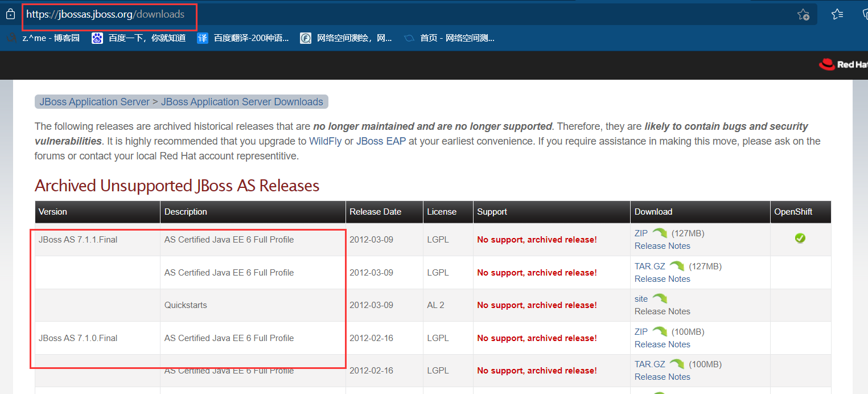Image resolution: width=868 pixels, height=394 pixels.
Task: Click green download arrow next to TAR.GZ (100MB)
Action: [x=677, y=364]
